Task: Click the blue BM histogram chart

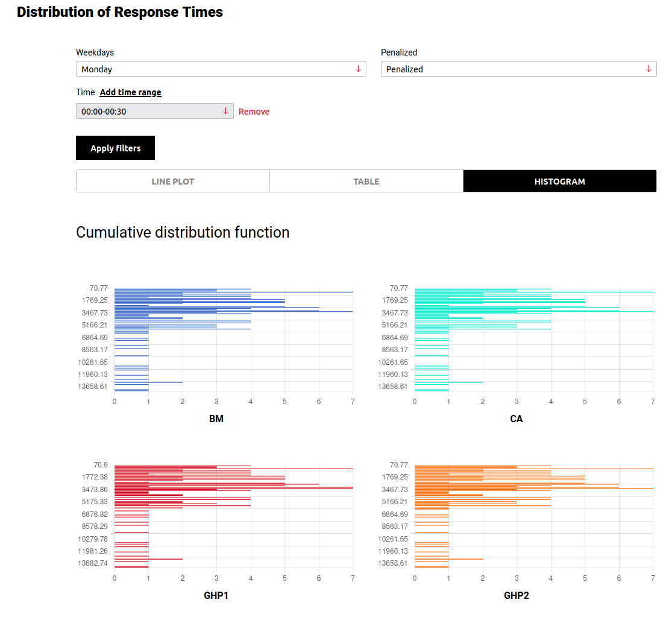Action: click(x=233, y=340)
